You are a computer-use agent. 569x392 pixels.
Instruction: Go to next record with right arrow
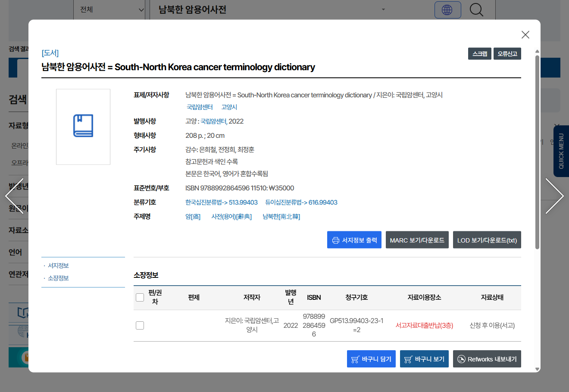coord(554,196)
